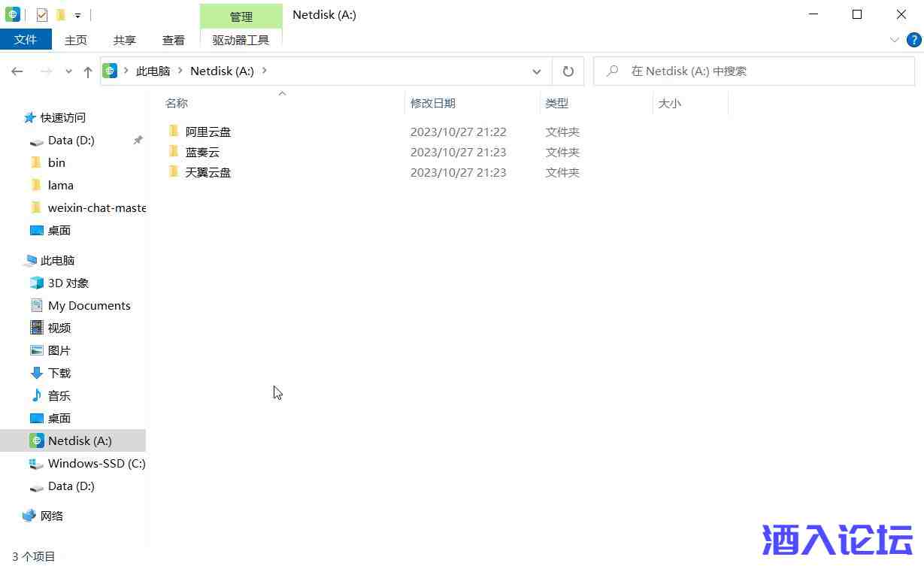
Task: Click the New folder icon in the quick access toolbar
Action: [x=61, y=14]
